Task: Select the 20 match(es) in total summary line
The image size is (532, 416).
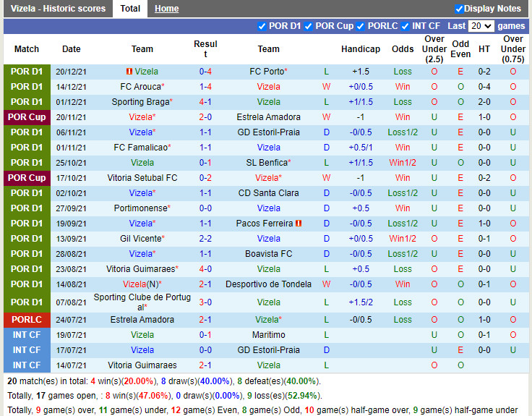Action: click(x=164, y=381)
